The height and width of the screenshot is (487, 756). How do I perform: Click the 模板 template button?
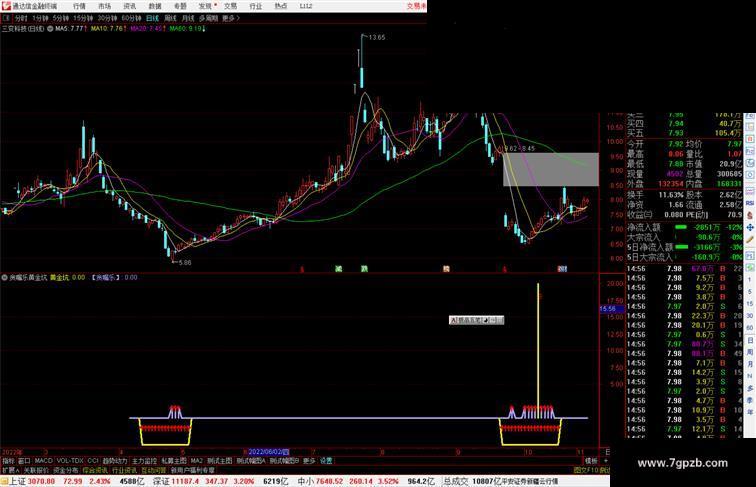pos(591,461)
